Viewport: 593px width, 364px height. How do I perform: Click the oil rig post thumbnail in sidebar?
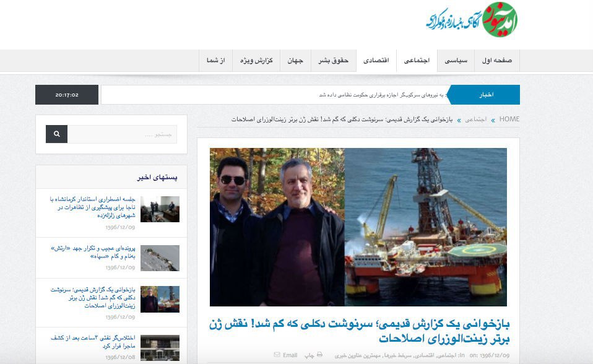(160, 299)
